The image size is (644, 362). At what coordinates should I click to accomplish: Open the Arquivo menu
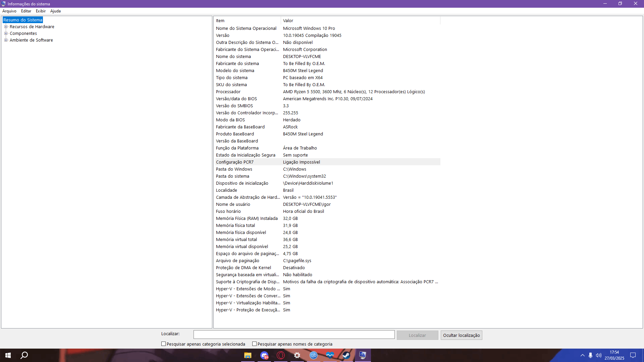click(9, 11)
